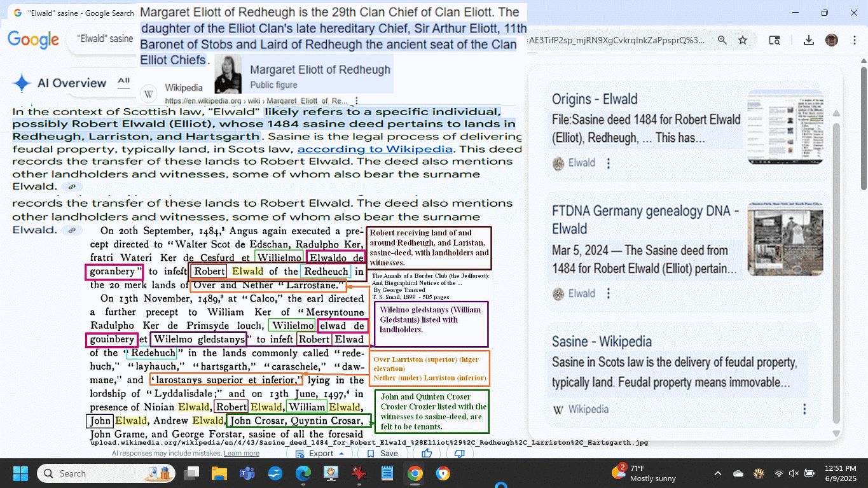Click the Origins - Elwald card thumbnail
The image size is (868, 488).
[x=785, y=128]
